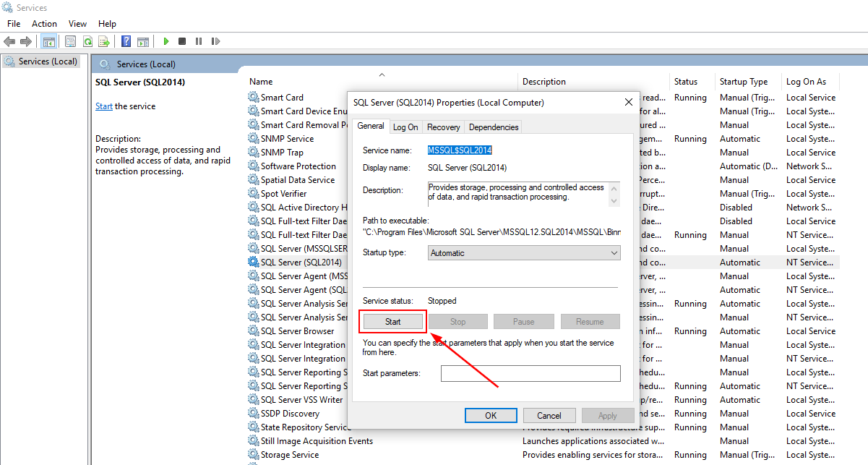Open the blue Help toolbar icon
This screenshot has width=868, height=465.
click(x=126, y=42)
